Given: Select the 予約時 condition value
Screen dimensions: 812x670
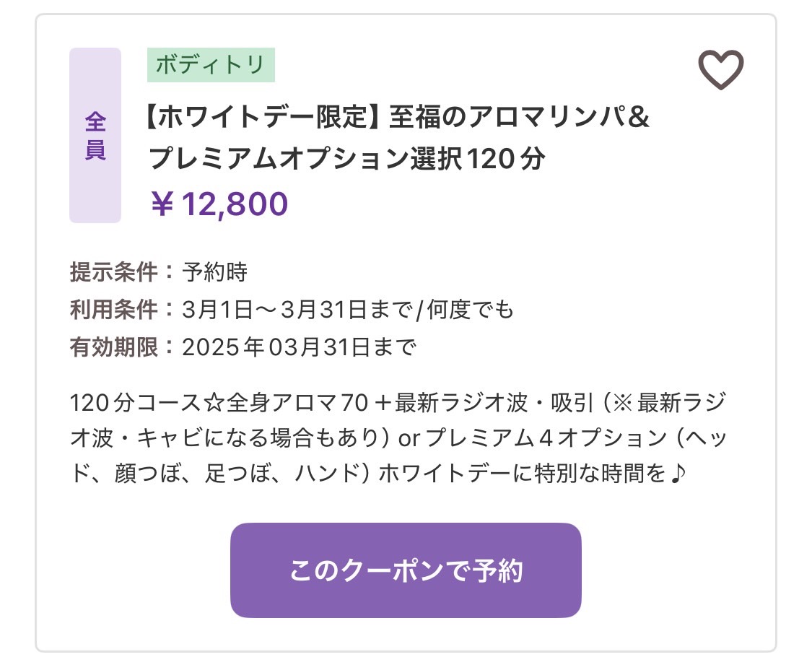Looking at the screenshot, I should (x=215, y=272).
